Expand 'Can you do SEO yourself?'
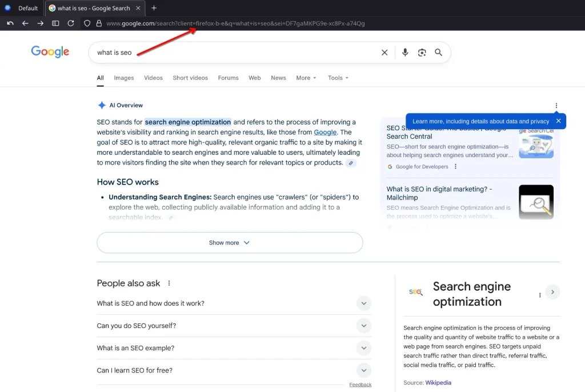Image resolution: width=585 pixels, height=392 pixels. [x=234, y=326]
